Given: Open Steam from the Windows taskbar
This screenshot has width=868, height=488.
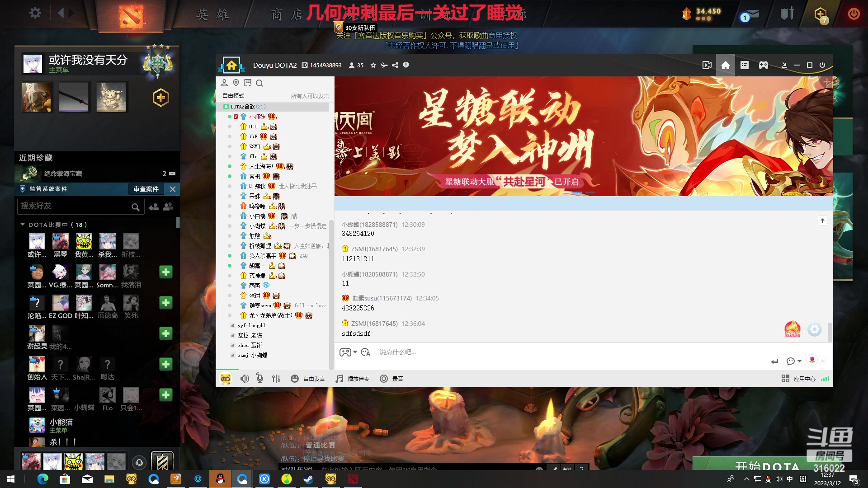Looking at the screenshot, I should coord(309,479).
